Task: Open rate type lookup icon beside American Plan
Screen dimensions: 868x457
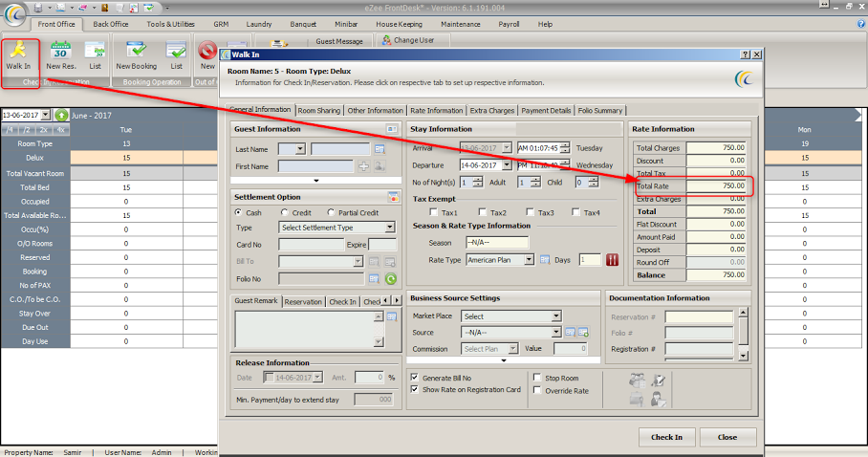Action: click(544, 260)
